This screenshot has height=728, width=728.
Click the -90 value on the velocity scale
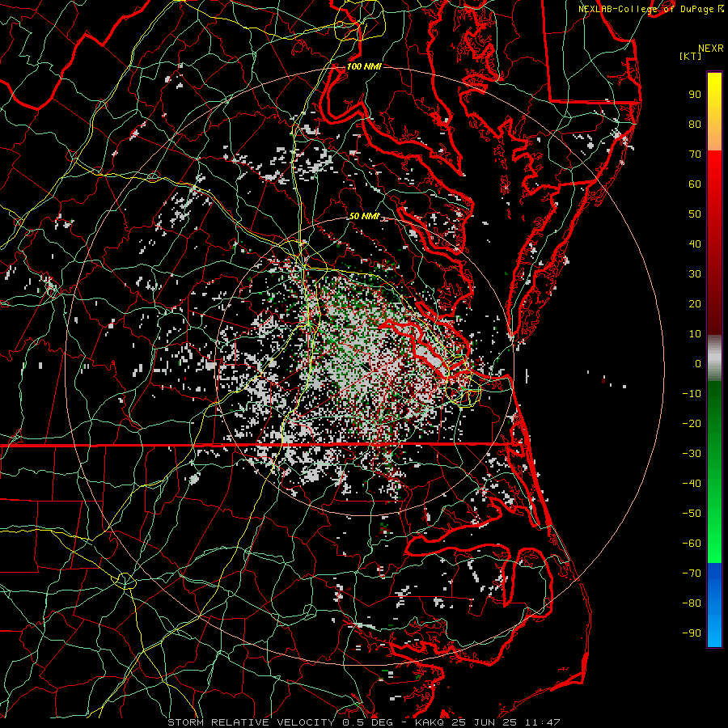point(692,633)
